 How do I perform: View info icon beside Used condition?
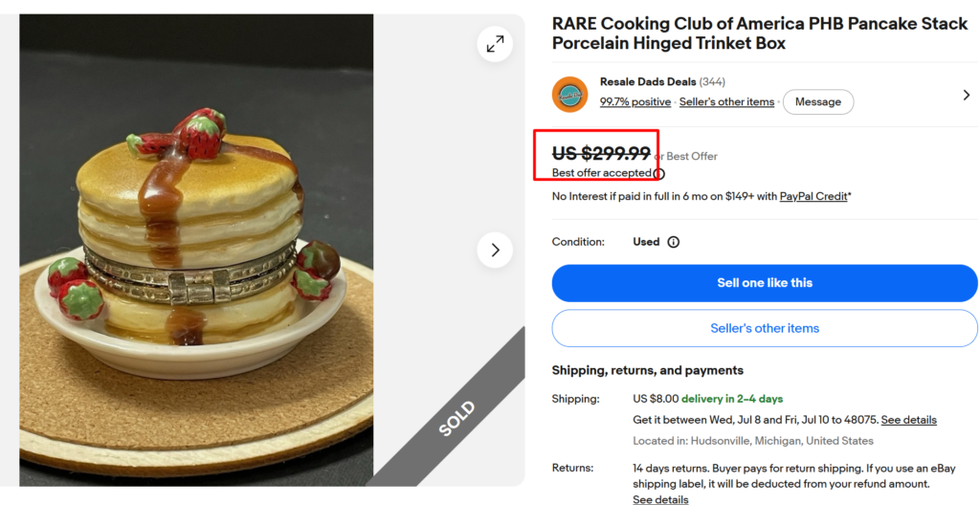point(673,242)
